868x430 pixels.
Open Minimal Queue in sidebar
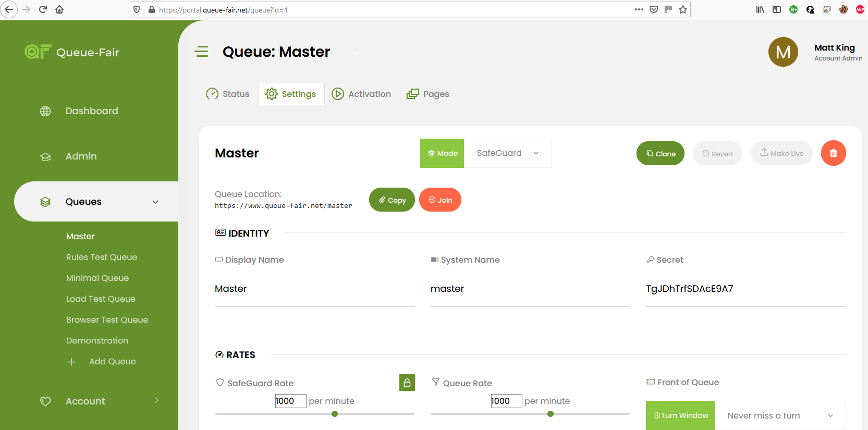point(97,278)
